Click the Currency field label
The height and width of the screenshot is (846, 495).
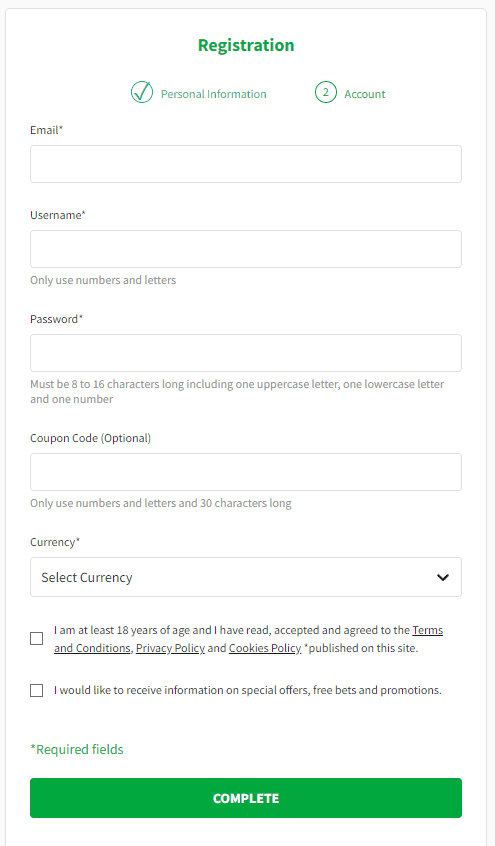tap(55, 542)
